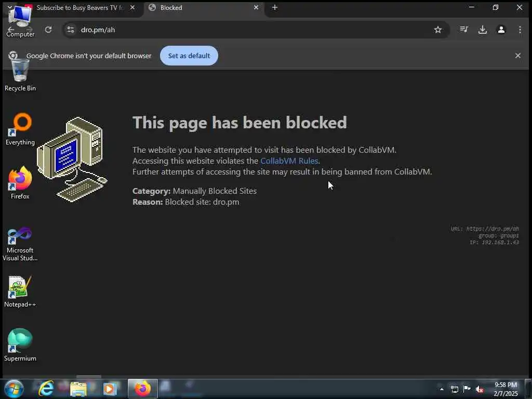Open Chrome downloads icon

tap(483, 30)
